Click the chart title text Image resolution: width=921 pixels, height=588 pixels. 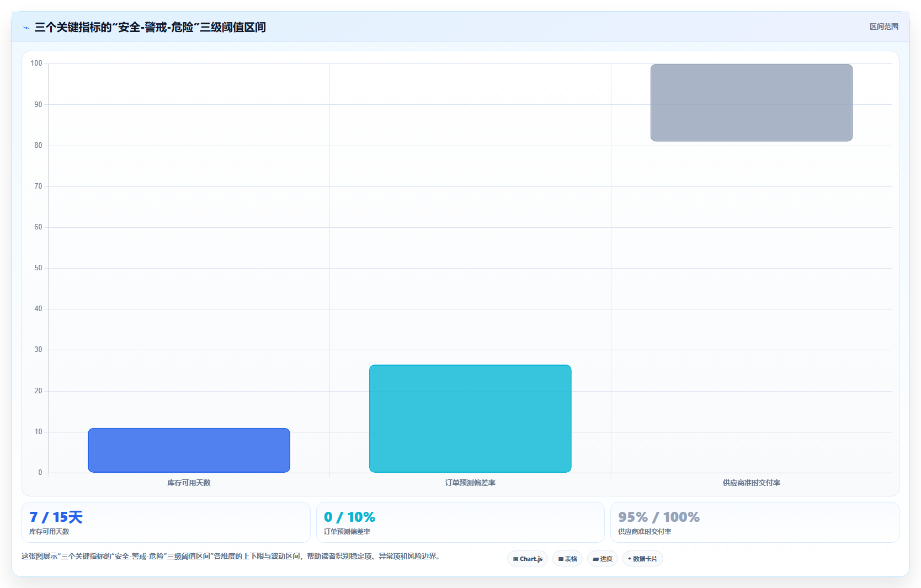(150, 27)
